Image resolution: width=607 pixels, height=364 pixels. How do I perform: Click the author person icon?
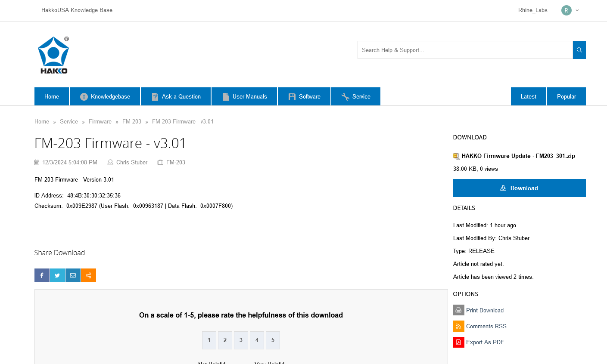[110, 163]
